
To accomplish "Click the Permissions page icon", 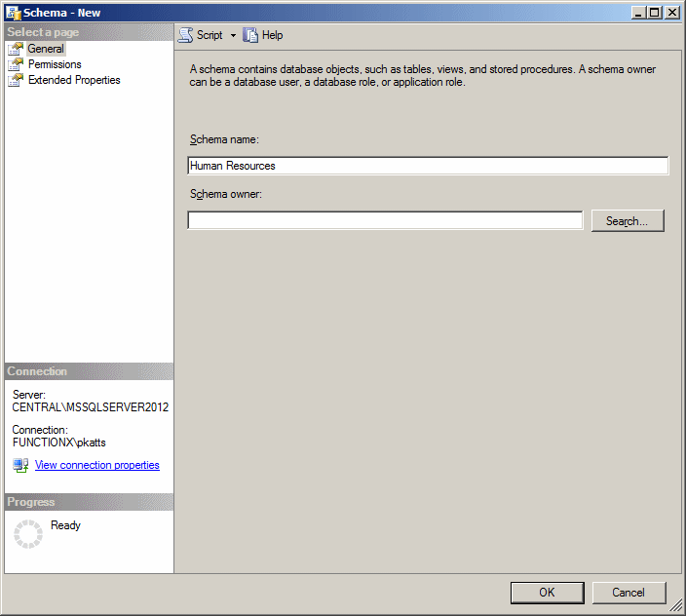I will (16, 64).
